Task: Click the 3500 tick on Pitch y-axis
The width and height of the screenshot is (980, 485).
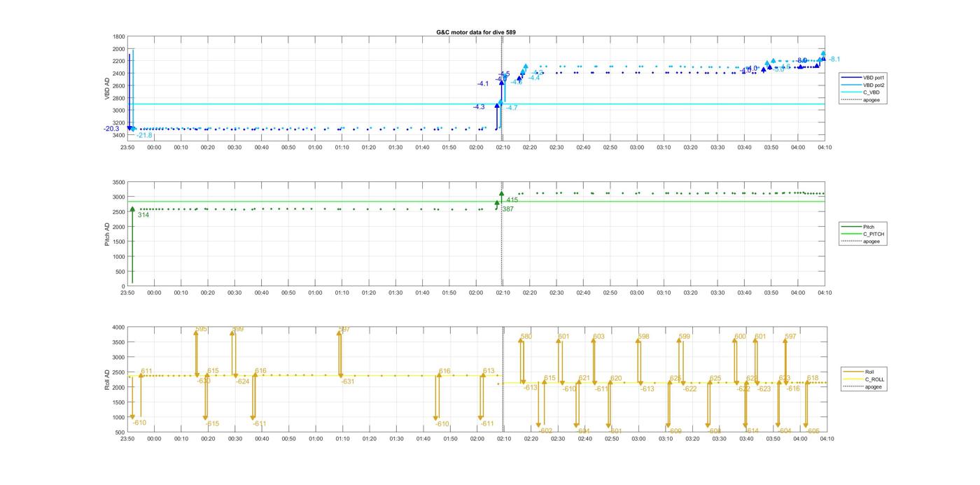Action: click(x=119, y=182)
